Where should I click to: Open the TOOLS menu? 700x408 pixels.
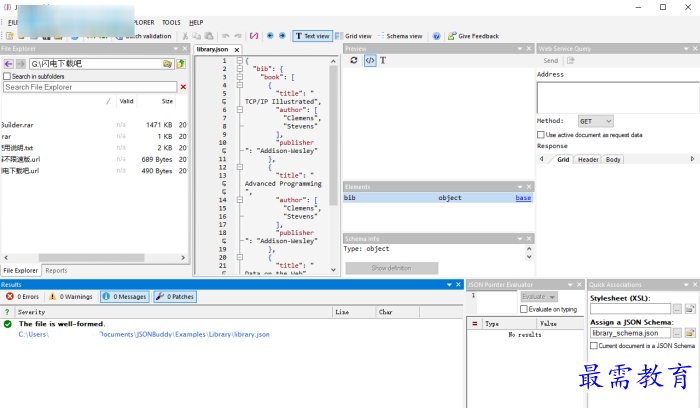[171, 22]
